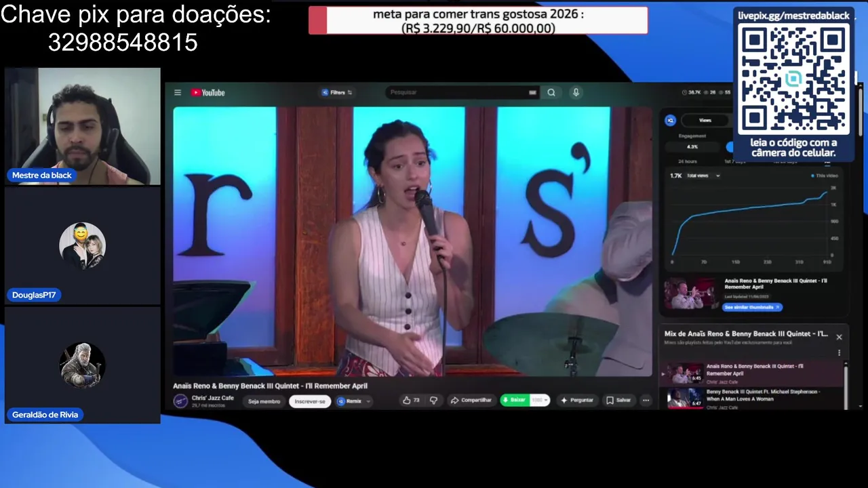Screen dimensions: 868x488
Task: Click the Mix de Anaïs Reno playlist title
Action: click(x=746, y=333)
